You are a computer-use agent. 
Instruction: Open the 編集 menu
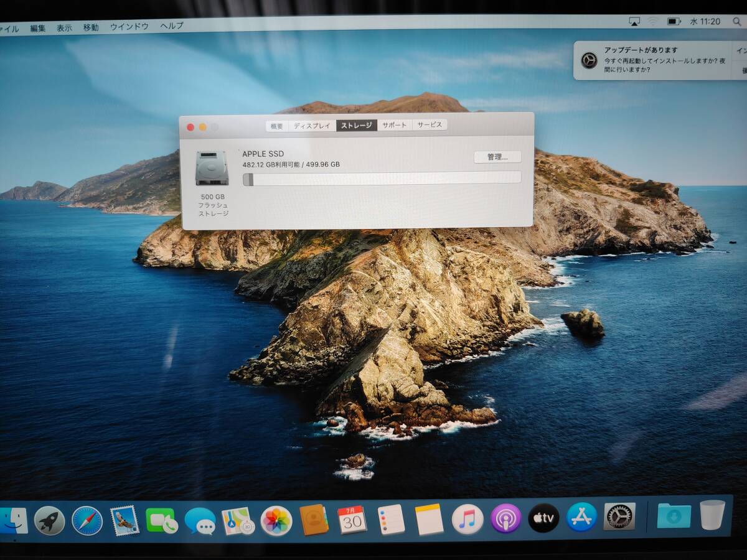click(38, 28)
